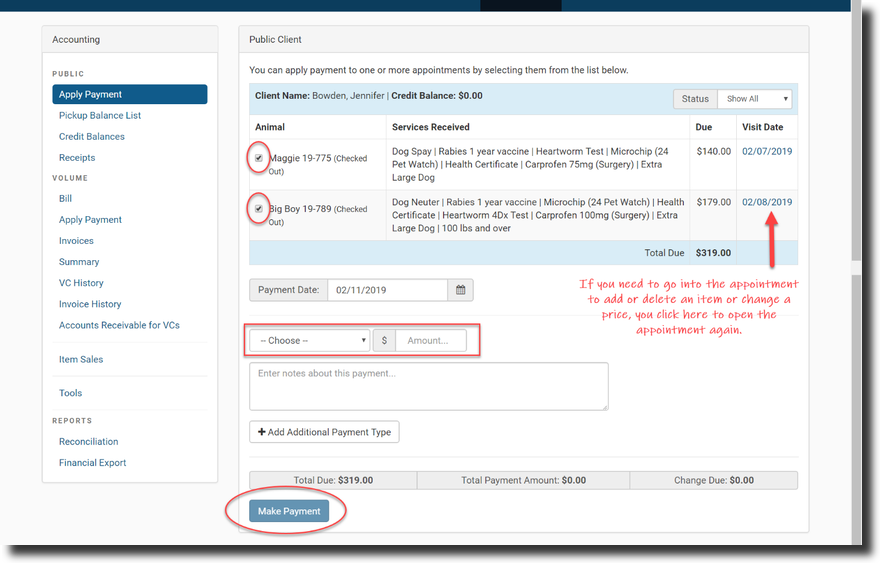The width and height of the screenshot is (880, 563).
Task: Click the Make Payment button
Action: [289, 511]
